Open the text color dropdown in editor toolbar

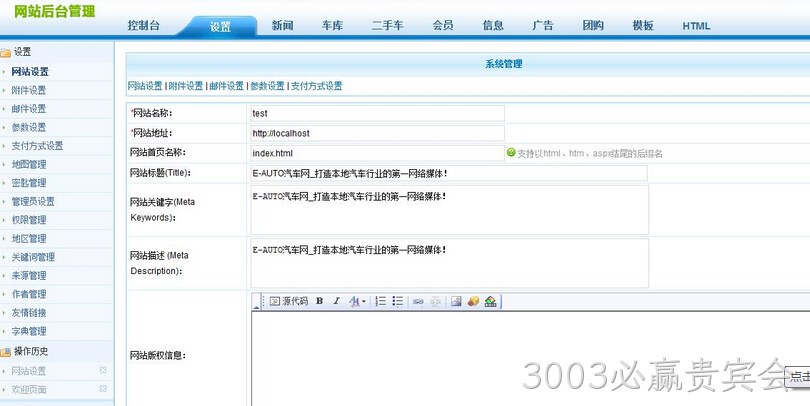[x=357, y=301]
